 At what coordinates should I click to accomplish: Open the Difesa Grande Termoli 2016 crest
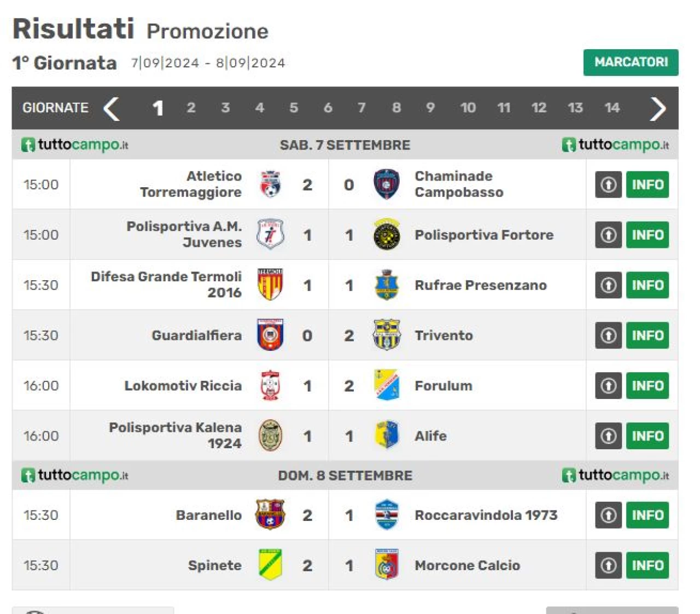[x=270, y=285]
